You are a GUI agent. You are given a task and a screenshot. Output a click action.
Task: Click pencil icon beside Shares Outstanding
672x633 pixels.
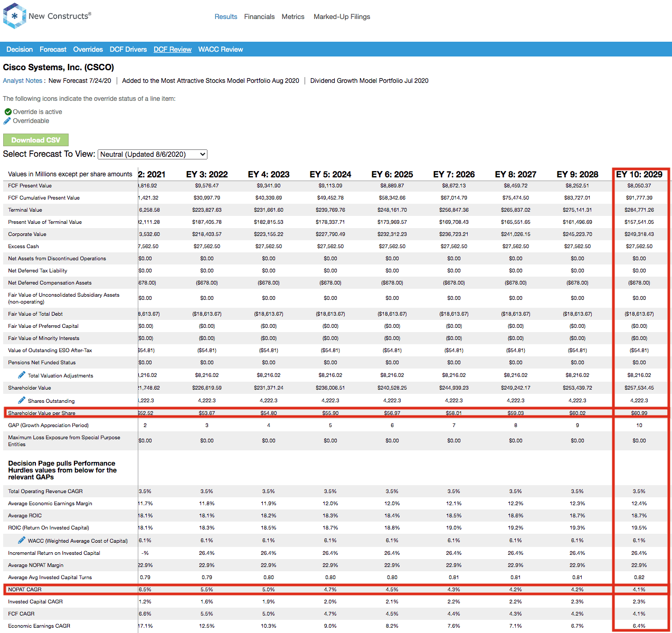pos(22,400)
